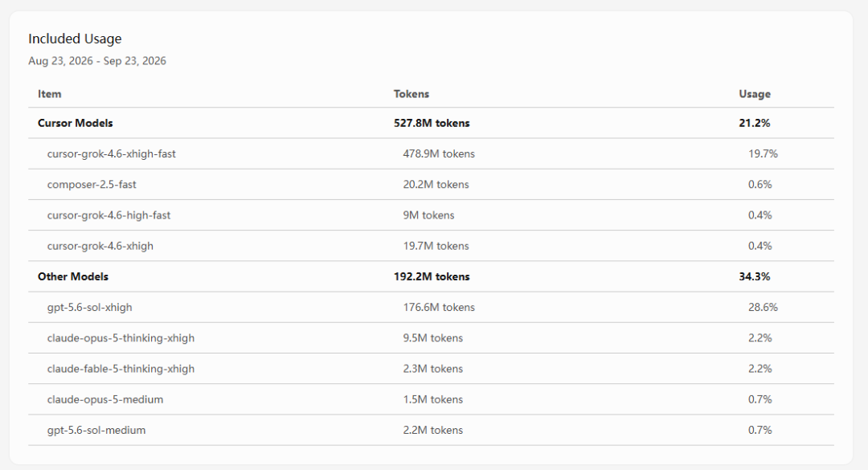Select the gpt-5.6-sol-medium row name
The height and width of the screenshot is (470, 868).
(96, 430)
